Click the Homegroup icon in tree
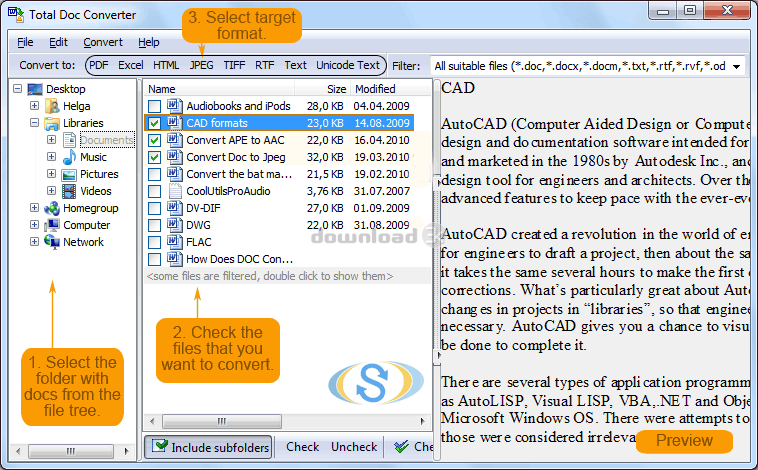This screenshot has width=758, height=470. click(52, 208)
